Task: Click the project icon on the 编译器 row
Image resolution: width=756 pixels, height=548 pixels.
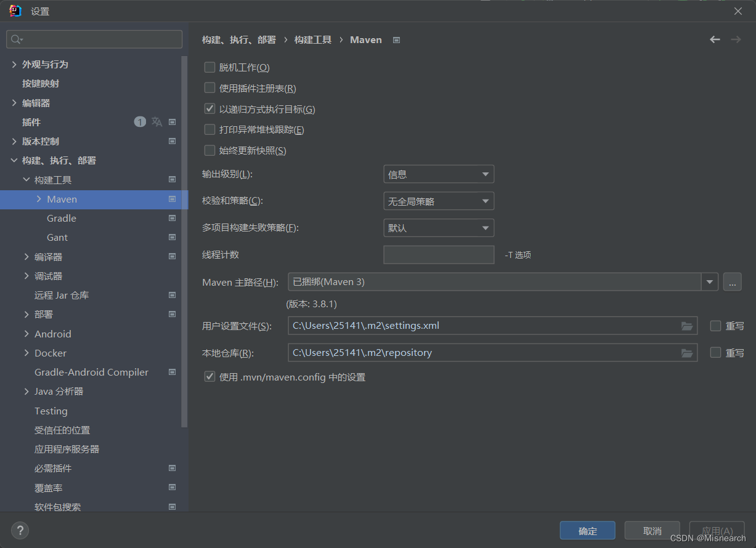Action: pos(173,256)
